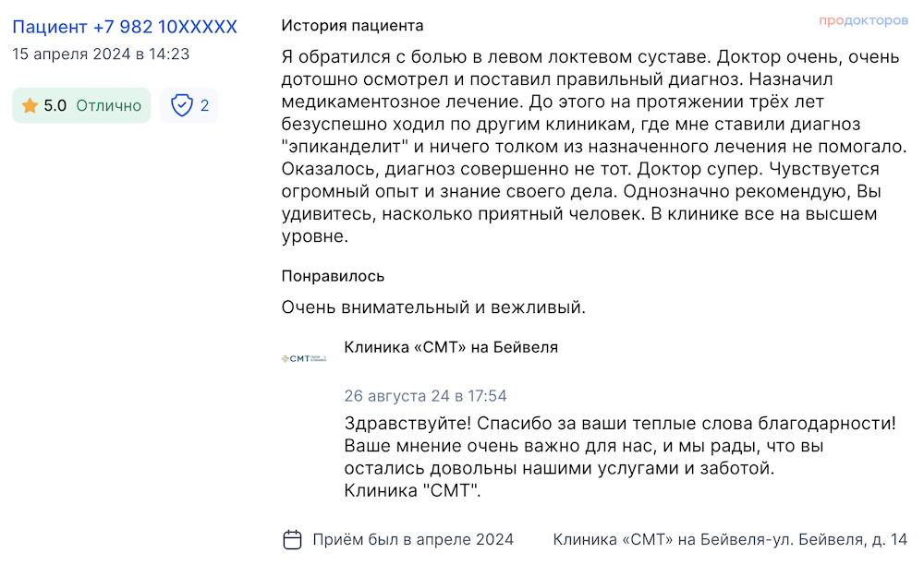Image resolution: width=924 pixels, height=565 pixels.
Task: Click the orange star rating icon
Action: [x=30, y=105]
